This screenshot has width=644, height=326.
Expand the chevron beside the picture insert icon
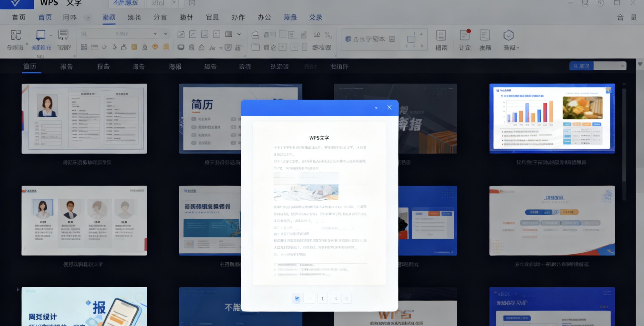point(239,34)
